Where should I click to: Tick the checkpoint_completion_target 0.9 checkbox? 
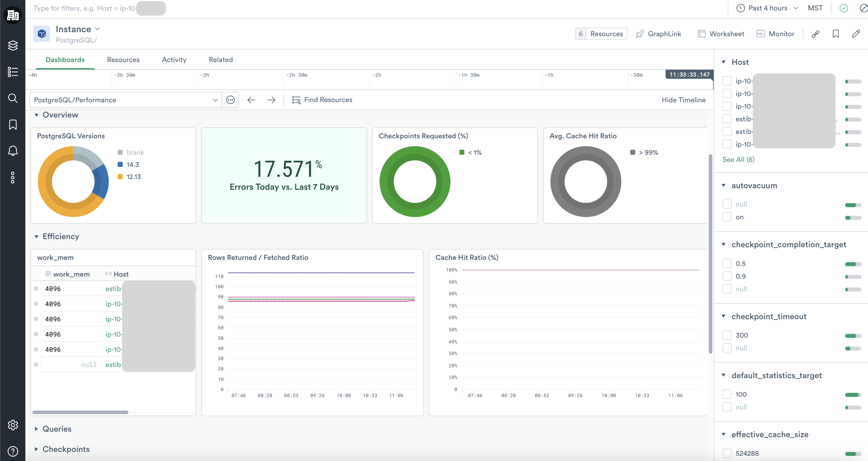coord(727,276)
